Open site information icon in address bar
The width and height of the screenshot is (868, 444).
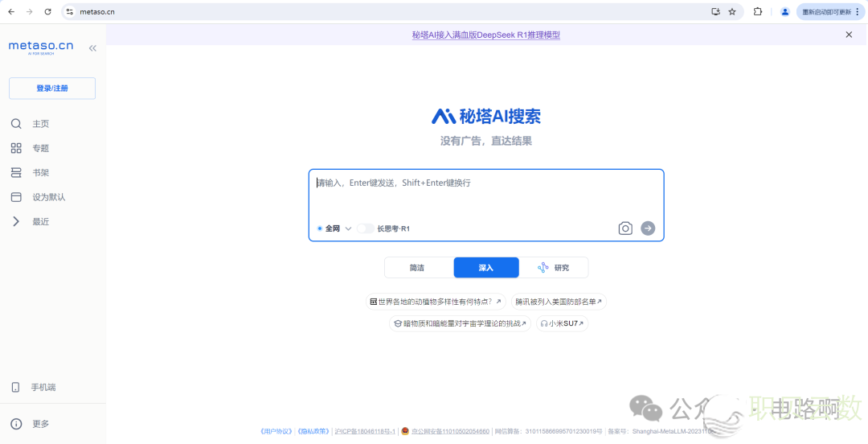point(69,11)
